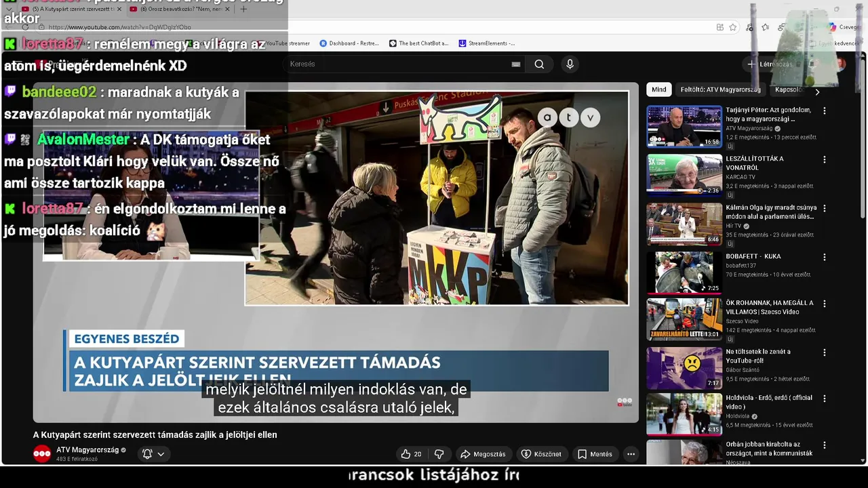Open ŐK ROHANNAK, HA MEGÁLL A VILLAMOS video title
This screenshot has height=488, width=868.
(x=770, y=307)
